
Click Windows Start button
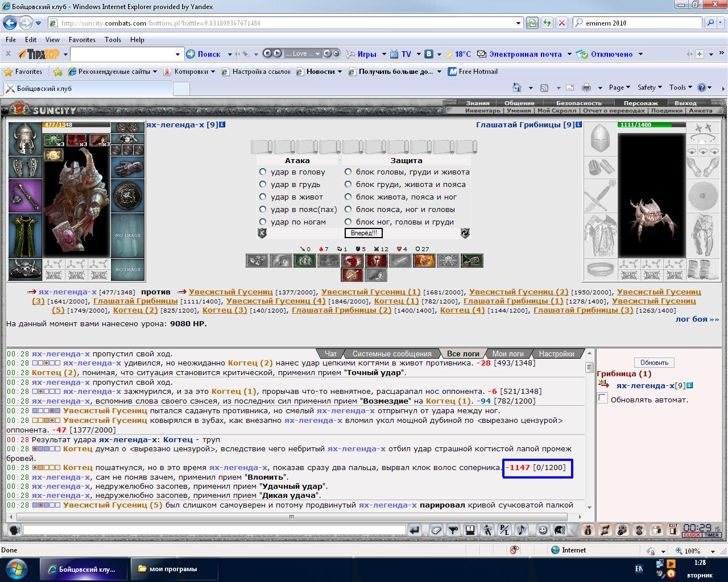pyautogui.click(x=15, y=569)
